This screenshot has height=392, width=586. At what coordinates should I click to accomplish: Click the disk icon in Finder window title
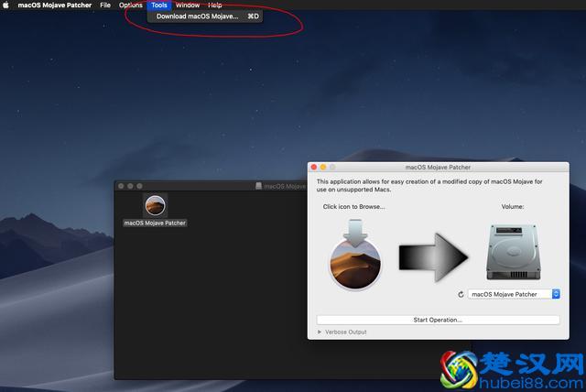click(258, 186)
